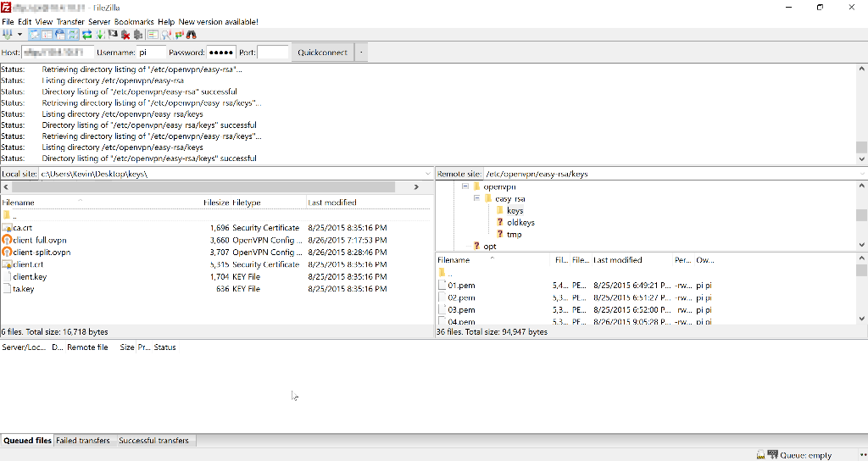The height and width of the screenshot is (461, 868).
Task: Click the Host input field
Action: [58, 53]
